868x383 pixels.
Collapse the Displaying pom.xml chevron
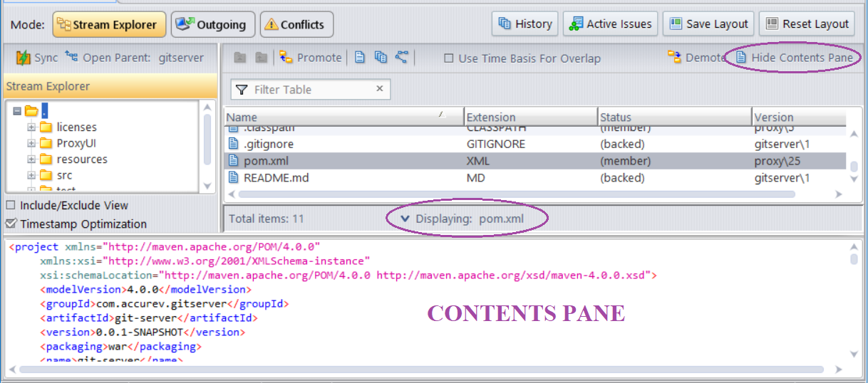pyautogui.click(x=405, y=219)
